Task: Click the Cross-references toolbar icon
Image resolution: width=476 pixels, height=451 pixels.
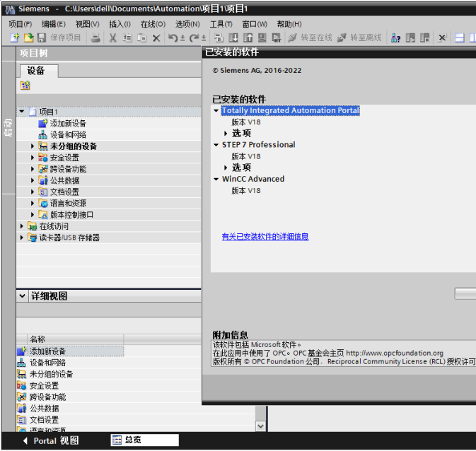Action: [442, 37]
